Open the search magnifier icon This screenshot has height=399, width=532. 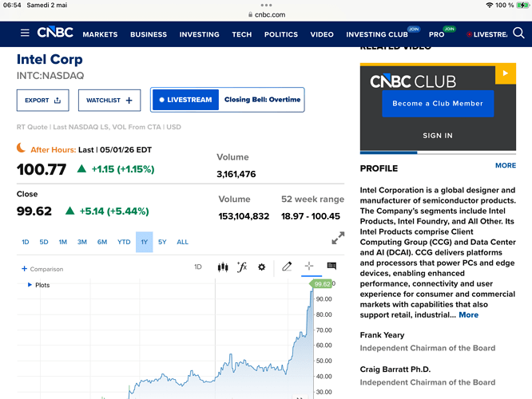[x=518, y=33]
